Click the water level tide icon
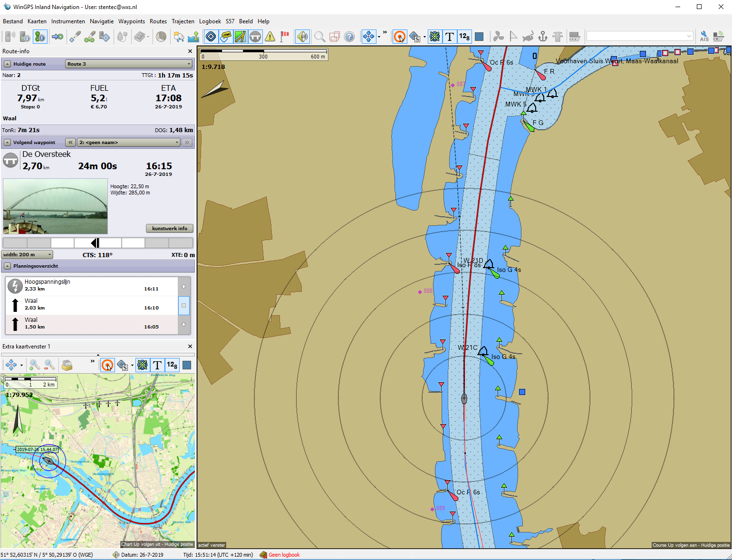This screenshot has width=732, height=560. click(x=193, y=37)
